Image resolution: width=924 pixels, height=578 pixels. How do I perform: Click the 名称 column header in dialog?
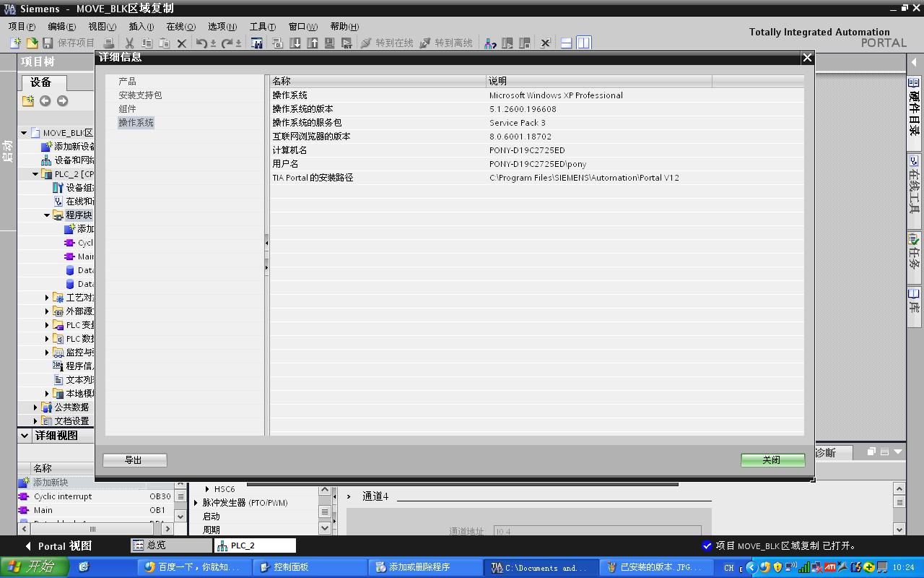click(378, 81)
